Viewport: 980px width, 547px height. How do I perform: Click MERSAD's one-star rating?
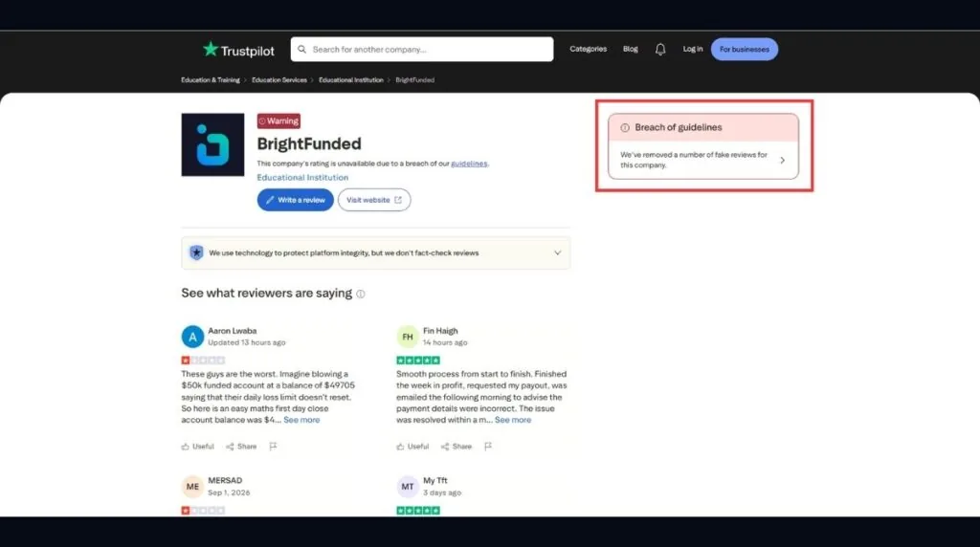(x=203, y=510)
